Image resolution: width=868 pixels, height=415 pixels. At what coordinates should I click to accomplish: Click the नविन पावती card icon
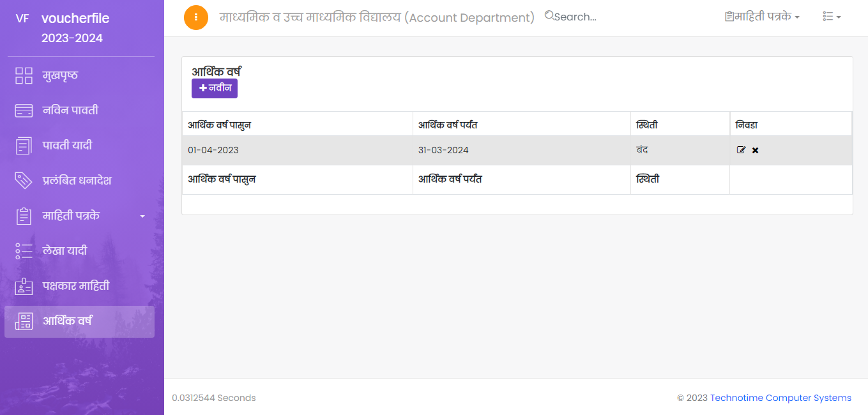pyautogui.click(x=24, y=110)
